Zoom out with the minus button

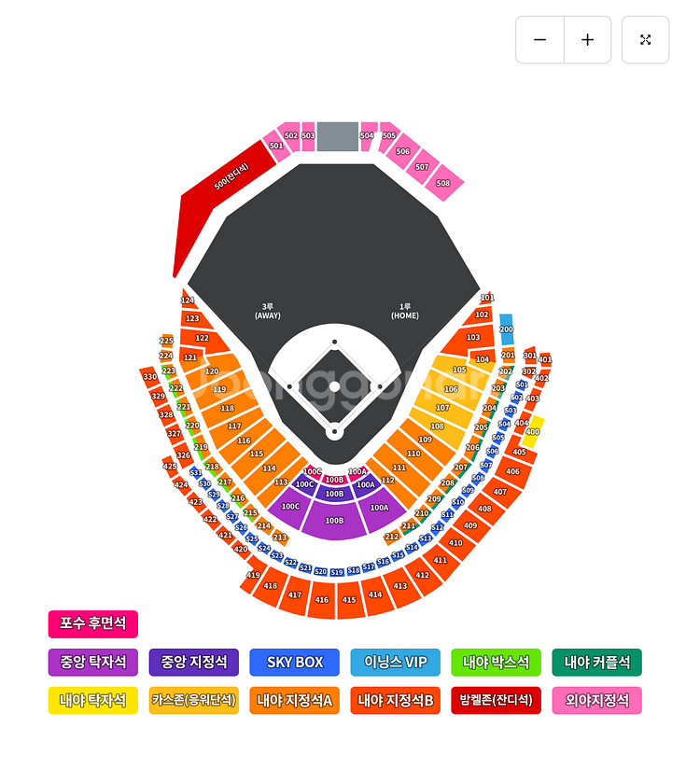pyautogui.click(x=539, y=40)
